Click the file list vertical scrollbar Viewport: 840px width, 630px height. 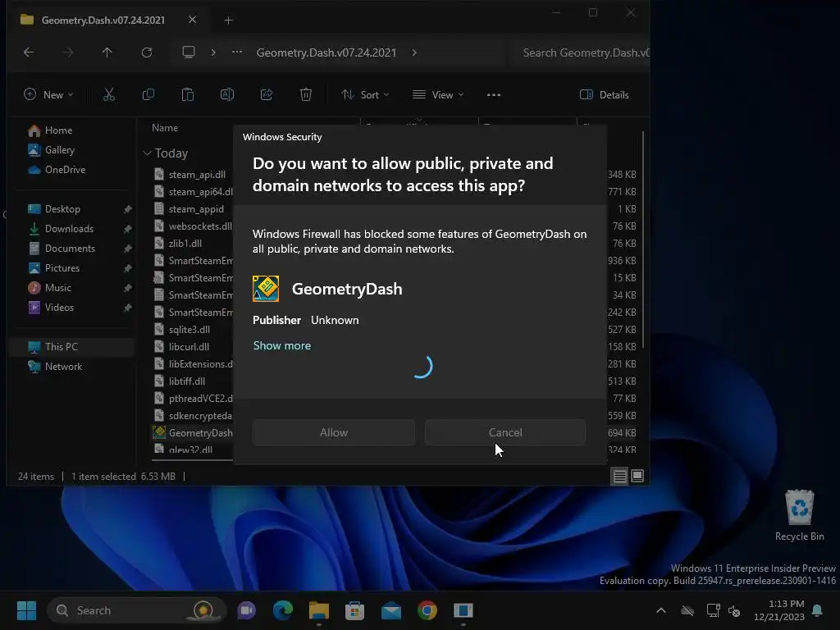point(643,240)
